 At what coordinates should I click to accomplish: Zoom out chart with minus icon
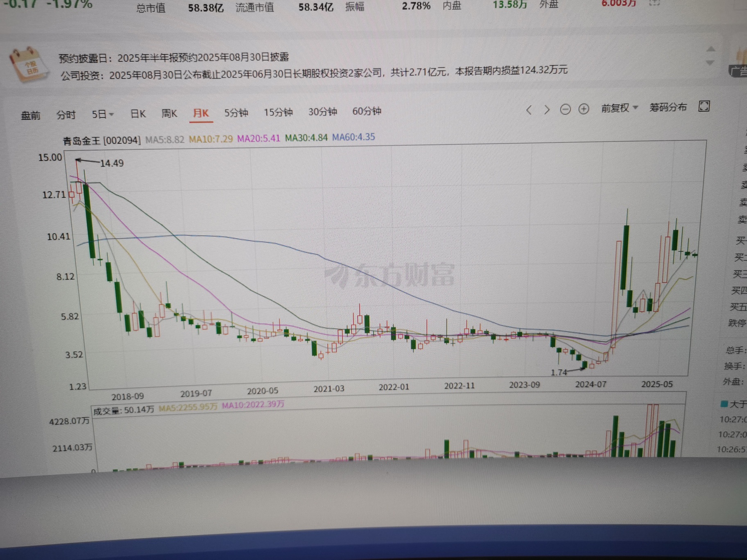click(x=565, y=109)
